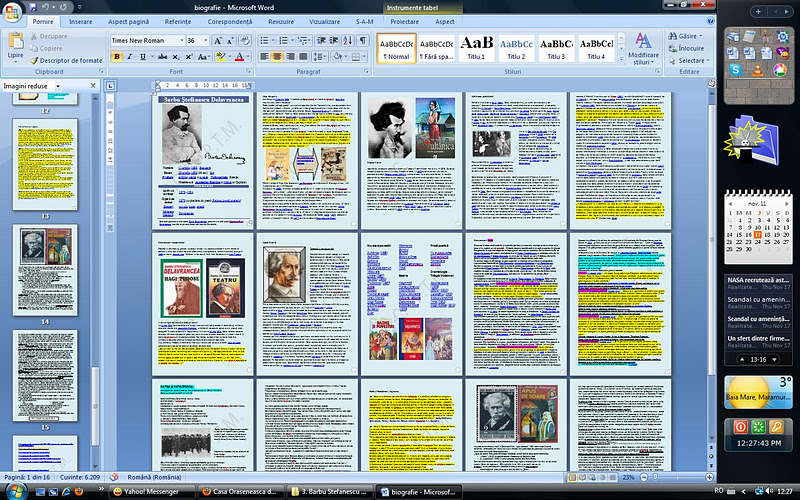Activate Descriptor de formate painter

tap(66, 60)
